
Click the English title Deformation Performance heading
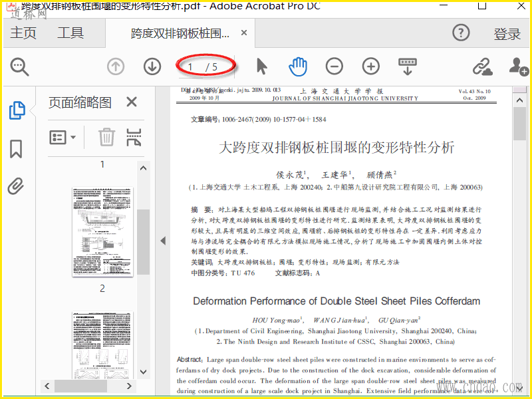(336, 301)
